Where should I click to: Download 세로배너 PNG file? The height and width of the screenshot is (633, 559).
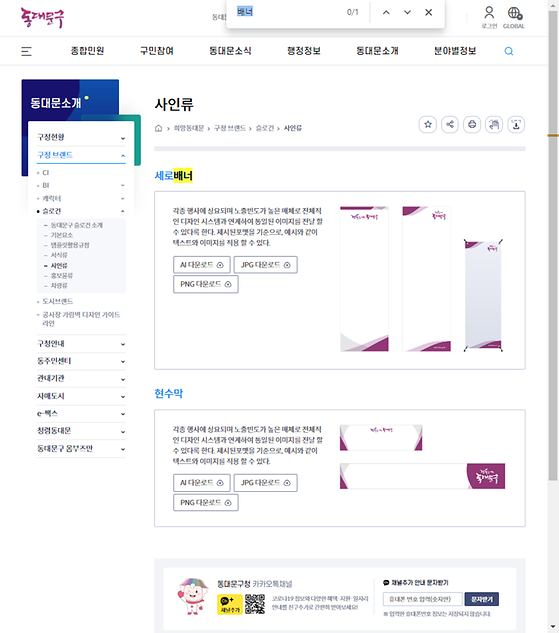pyautogui.click(x=206, y=284)
